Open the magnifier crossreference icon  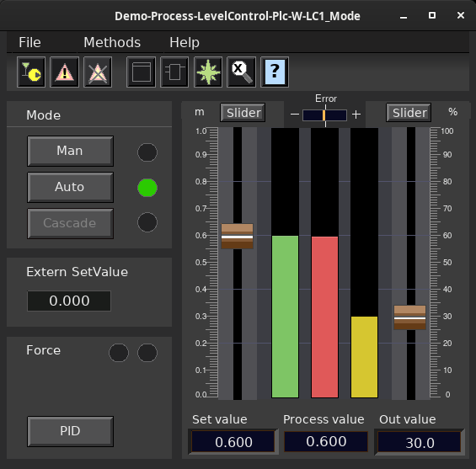[x=241, y=72]
